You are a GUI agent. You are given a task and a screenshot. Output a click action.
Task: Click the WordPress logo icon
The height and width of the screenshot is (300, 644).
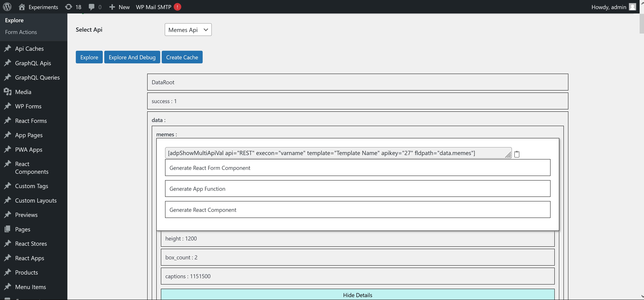tap(7, 7)
